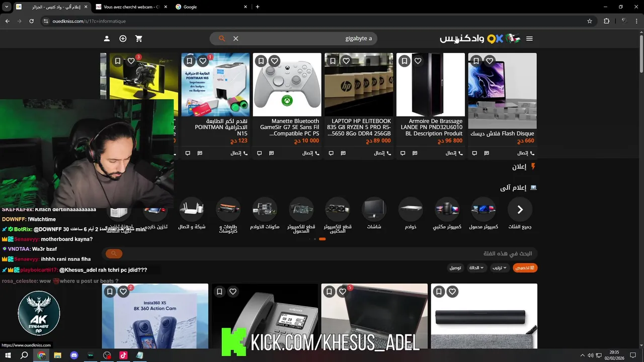The width and height of the screenshot is (644, 362).
Task: Favorite the Armoire De Brassage listing
Action: pyautogui.click(x=418, y=61)
